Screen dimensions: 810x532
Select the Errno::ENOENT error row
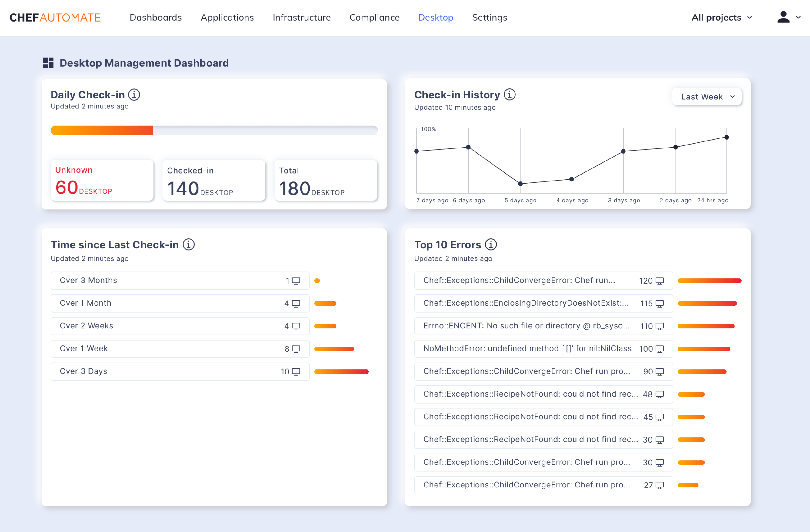click(x=544, y=326)
